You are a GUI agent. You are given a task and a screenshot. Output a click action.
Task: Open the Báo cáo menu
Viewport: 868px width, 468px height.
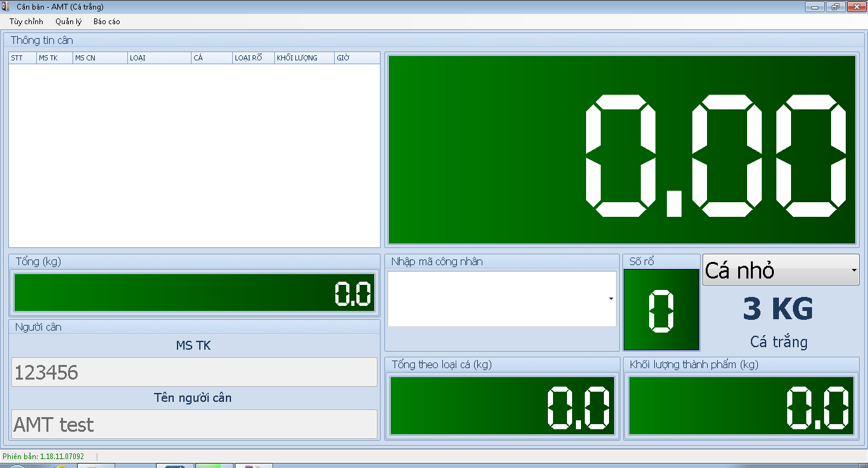(106, 22)
